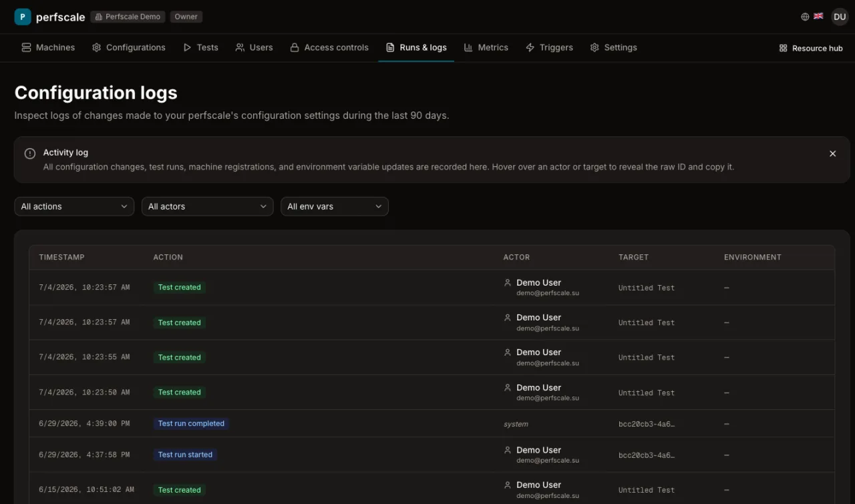This screenshot has width=855, height=504.
Task: Open the Access controls tab
Action: point(329,47)
